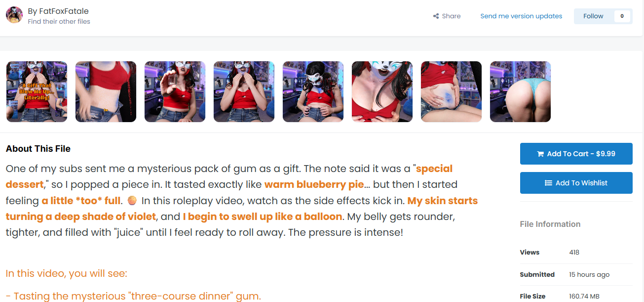Screen dimensions: 644x302
Task: View the last thumbnail in the gallery
Action: pyautogui.click(x=520, y=91)
